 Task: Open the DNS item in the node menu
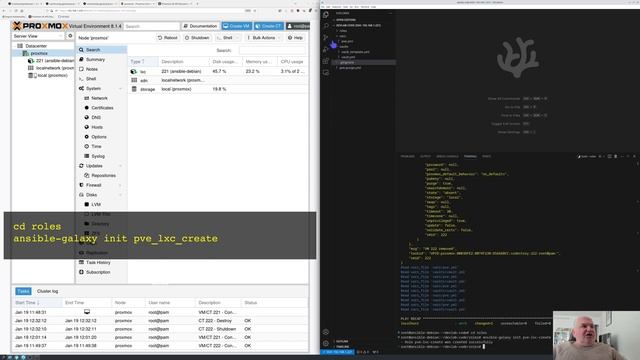96,118
